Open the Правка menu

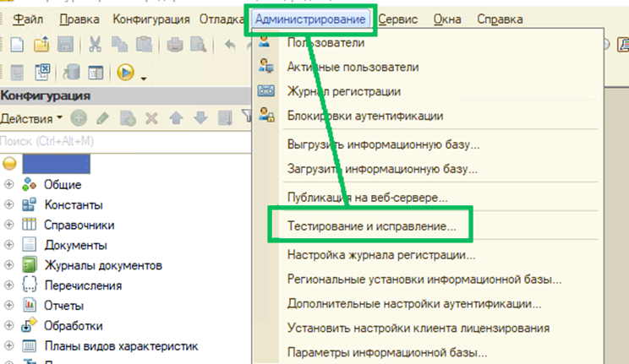(x=79, y=19)
